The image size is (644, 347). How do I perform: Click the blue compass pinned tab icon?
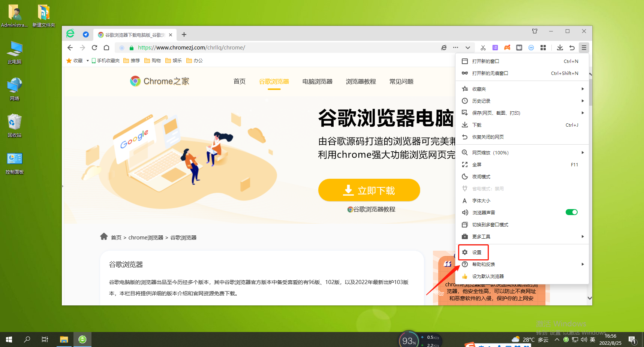(x=86, y=34)
